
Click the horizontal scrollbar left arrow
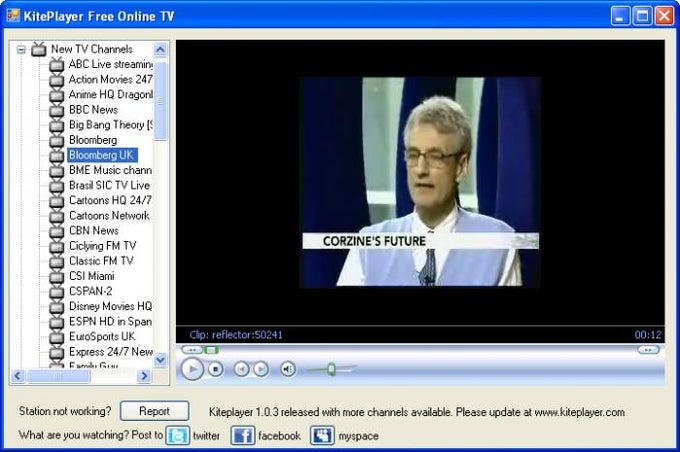click(x=18, y=376)
